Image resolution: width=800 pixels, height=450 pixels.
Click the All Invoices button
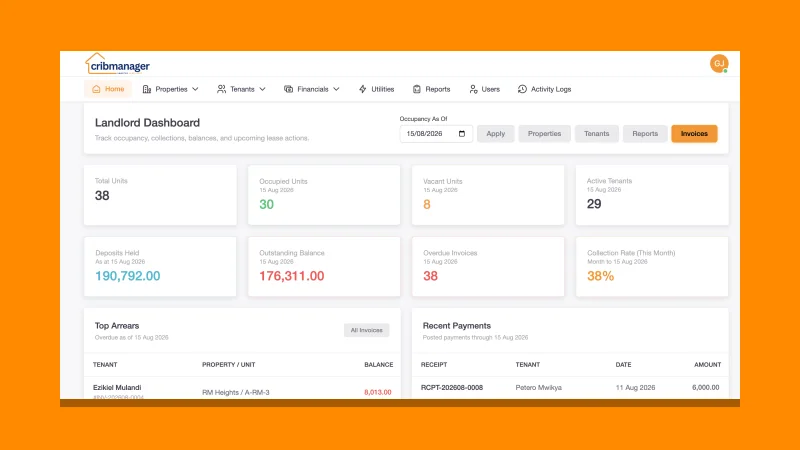pos(366,330)
